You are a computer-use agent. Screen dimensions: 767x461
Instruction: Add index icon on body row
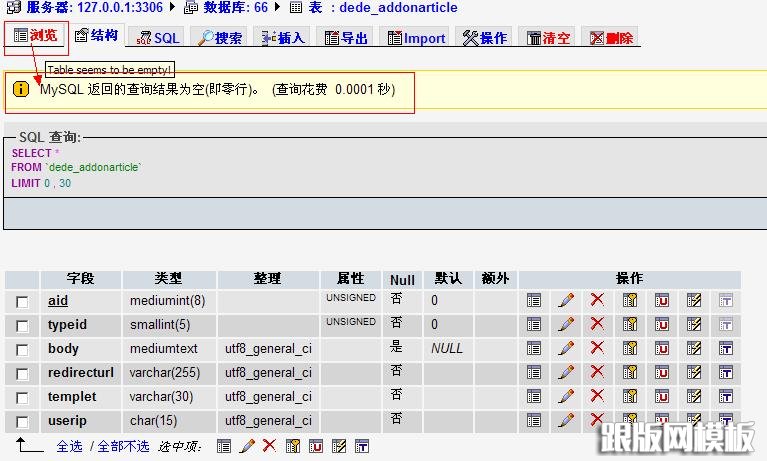694,348
